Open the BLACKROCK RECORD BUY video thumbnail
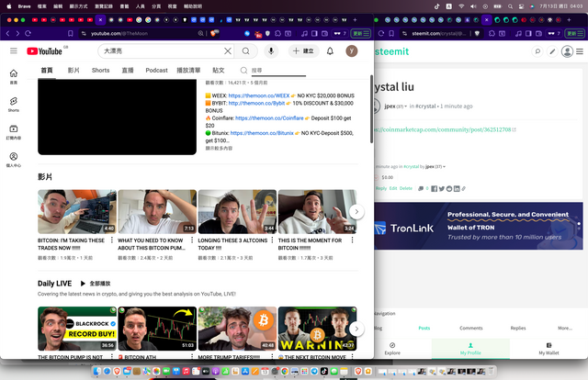Image resolution: width=588 pixels, height=380 pixels. (x=77, y=329)
